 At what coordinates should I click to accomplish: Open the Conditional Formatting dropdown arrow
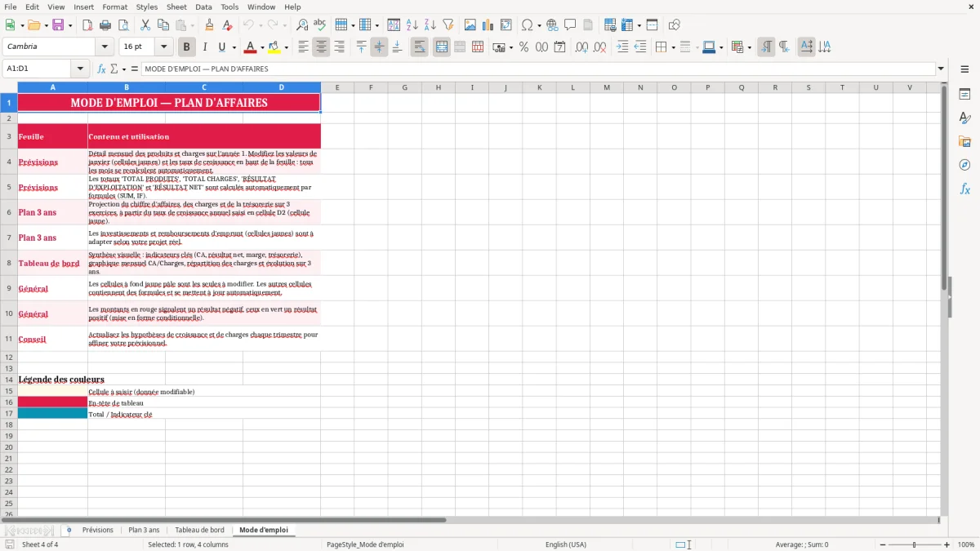click(749, 47)
